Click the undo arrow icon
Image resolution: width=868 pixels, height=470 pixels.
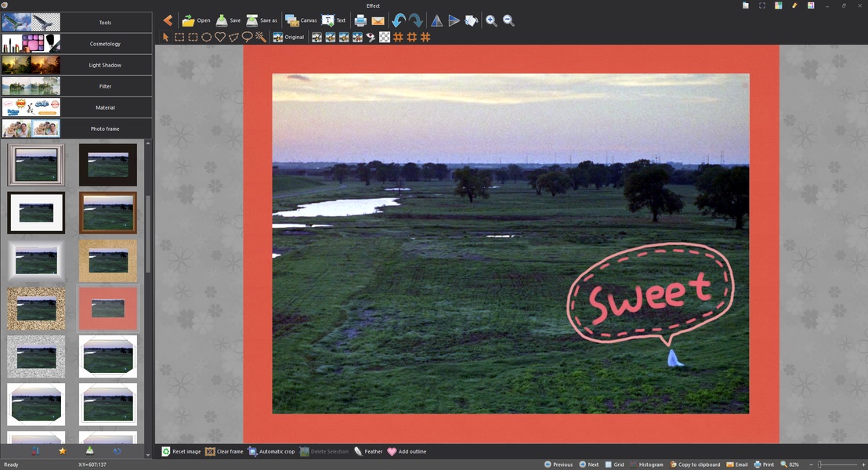click(399, 20)
